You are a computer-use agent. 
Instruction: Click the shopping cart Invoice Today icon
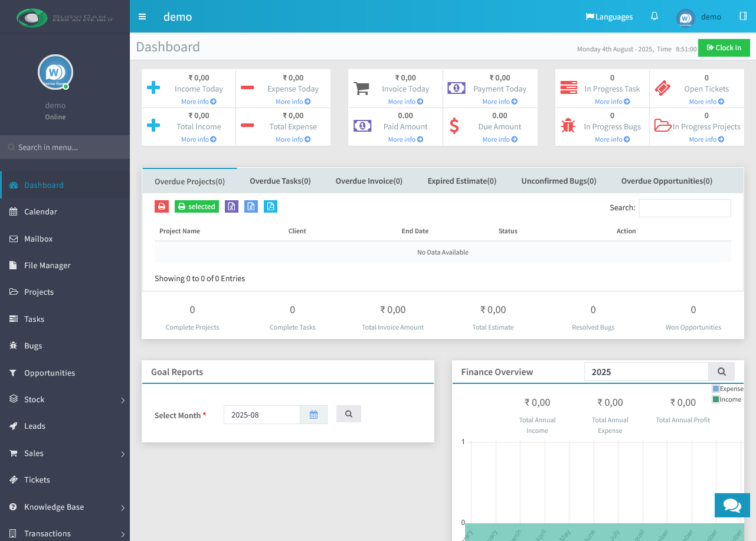pos(361,87)
